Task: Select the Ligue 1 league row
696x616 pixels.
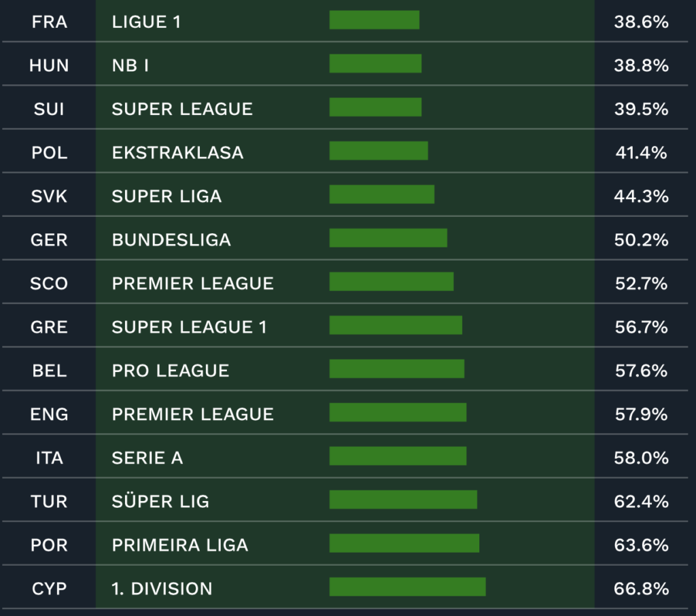Action: tap(345, 21)
